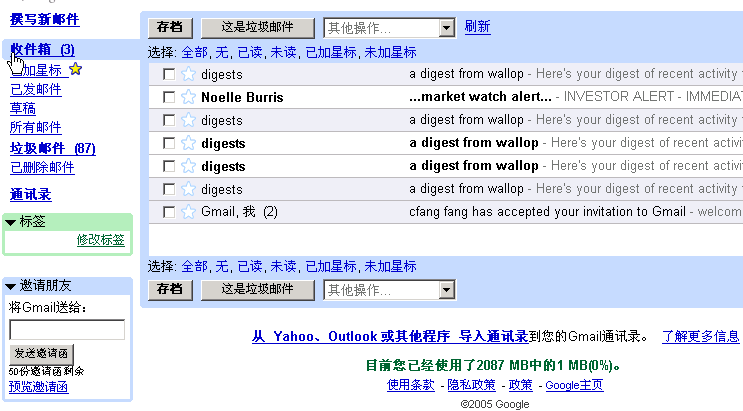Image resolution: width=743 pixels, height=411 pixels.
Task: Click 撰写新邮件 to compose mail
Action: [x=44, y=19]
